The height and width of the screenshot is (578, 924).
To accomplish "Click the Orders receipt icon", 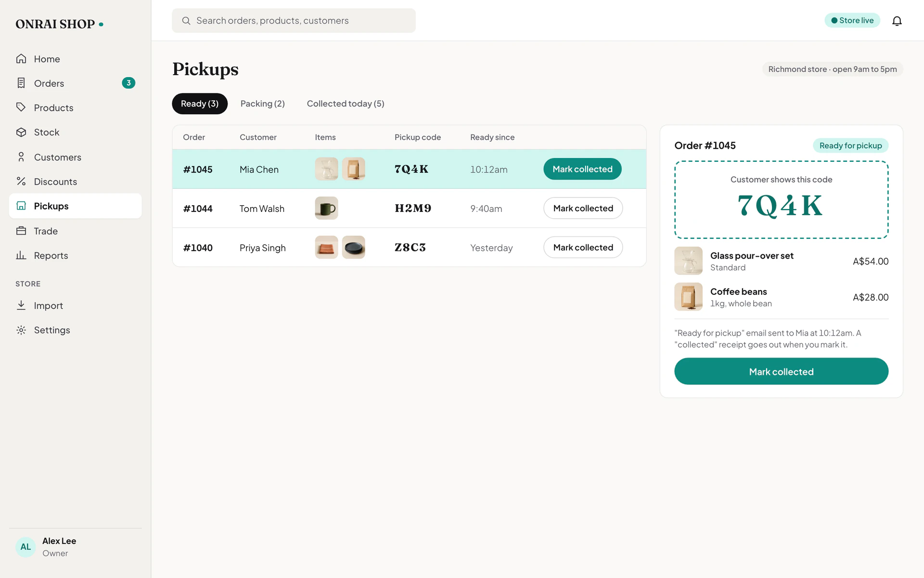I will pos(21,83).
